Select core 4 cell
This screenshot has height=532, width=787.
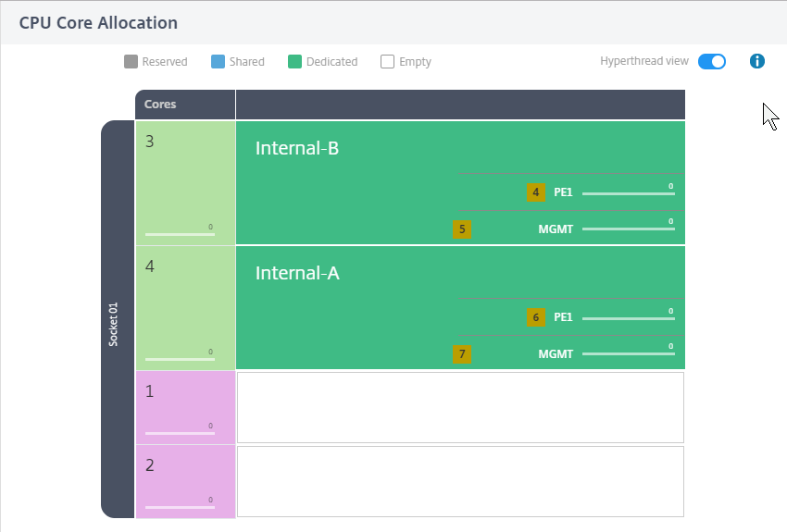click(x=186, y=308)
